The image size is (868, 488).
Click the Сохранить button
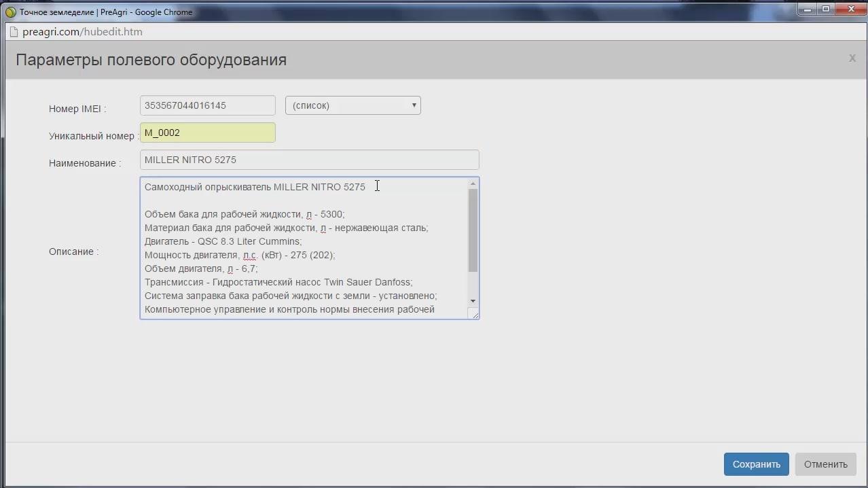point(756,464)
